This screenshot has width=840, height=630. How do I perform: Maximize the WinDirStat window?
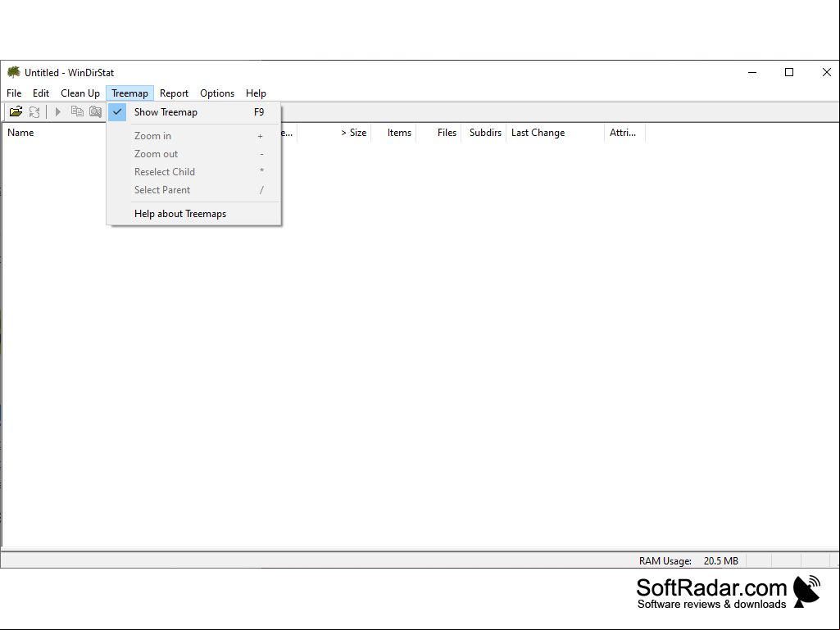[x=789, y=72]
